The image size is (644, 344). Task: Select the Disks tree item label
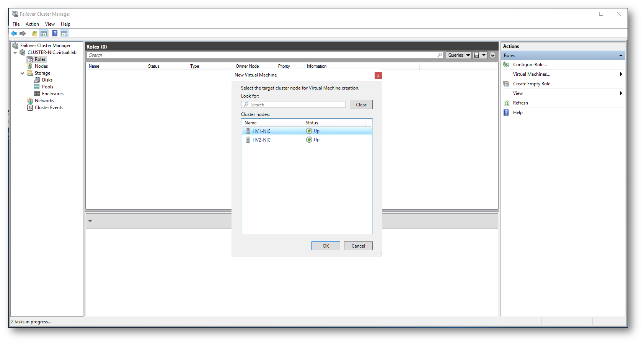(x=47, y=80)
